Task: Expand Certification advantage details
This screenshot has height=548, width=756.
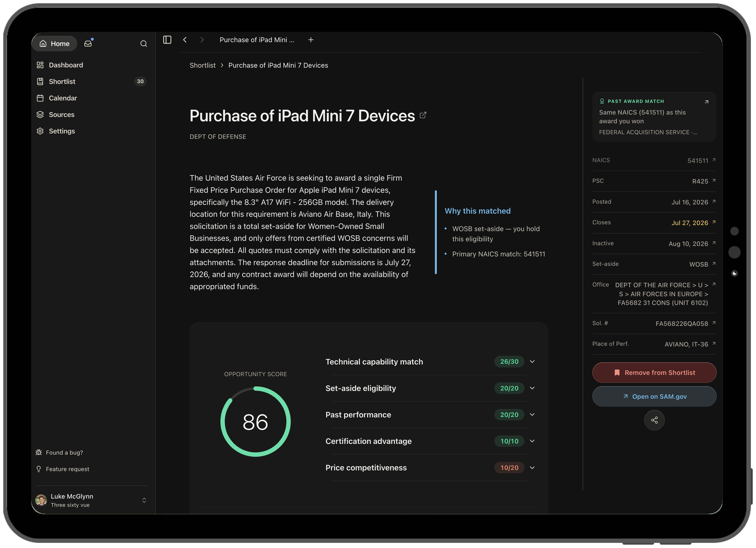Action: [532, 441]
